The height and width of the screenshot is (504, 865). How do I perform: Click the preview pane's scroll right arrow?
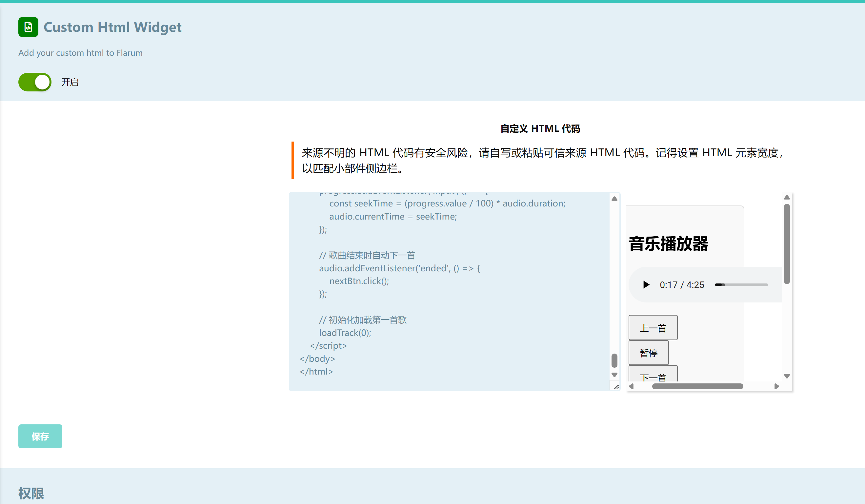click(x=776, y=386)
